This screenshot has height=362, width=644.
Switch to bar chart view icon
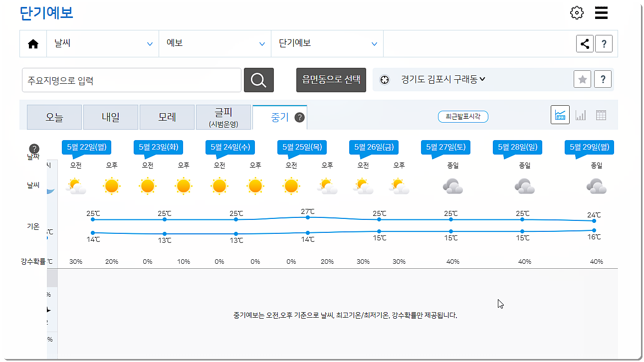point(581,115)
